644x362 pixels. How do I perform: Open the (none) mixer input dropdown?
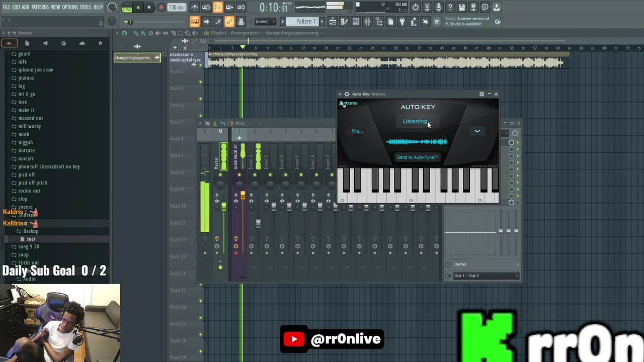point(483,264)
